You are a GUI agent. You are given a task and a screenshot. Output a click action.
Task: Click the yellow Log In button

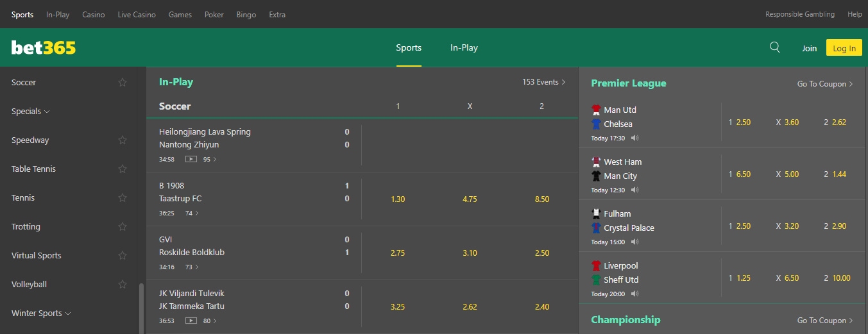tap(844, 48)
